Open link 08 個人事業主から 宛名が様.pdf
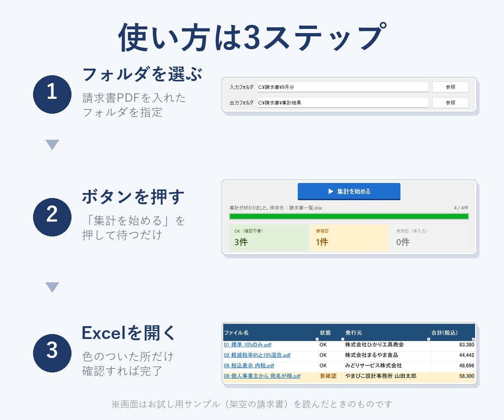504x420 pixels. 262,376
